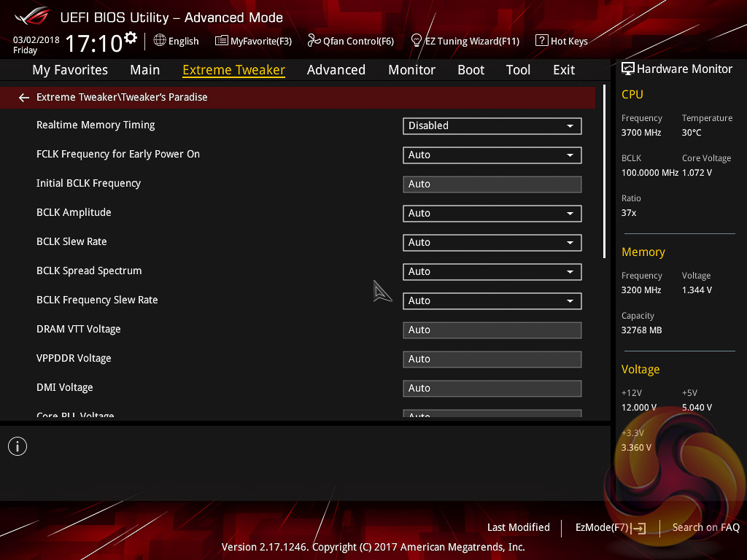The width and height of the screenshot is (747, 560).
Task: Click the memory capacity value 32768 MB
Action: coord(642,330)
